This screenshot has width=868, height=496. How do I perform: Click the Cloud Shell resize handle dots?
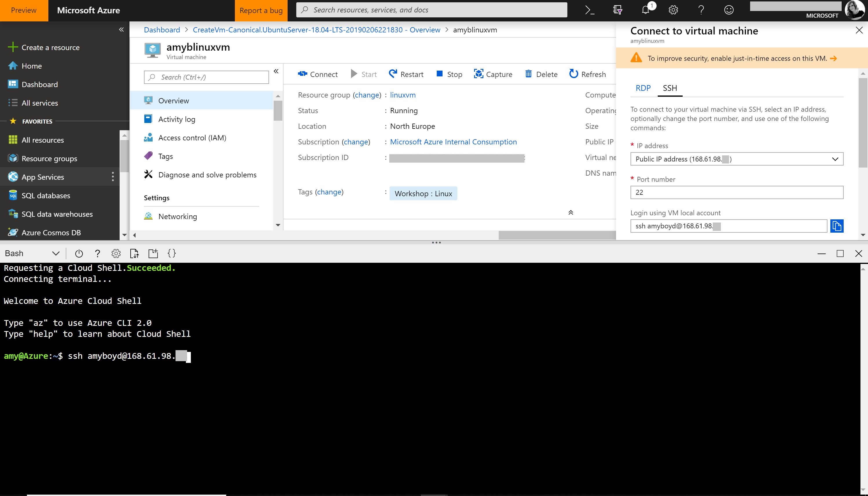[x=436, y=243]
